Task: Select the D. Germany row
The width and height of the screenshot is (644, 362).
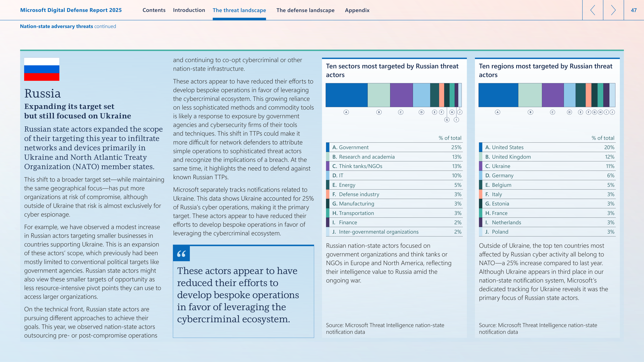Action: [x=547, y=176]
